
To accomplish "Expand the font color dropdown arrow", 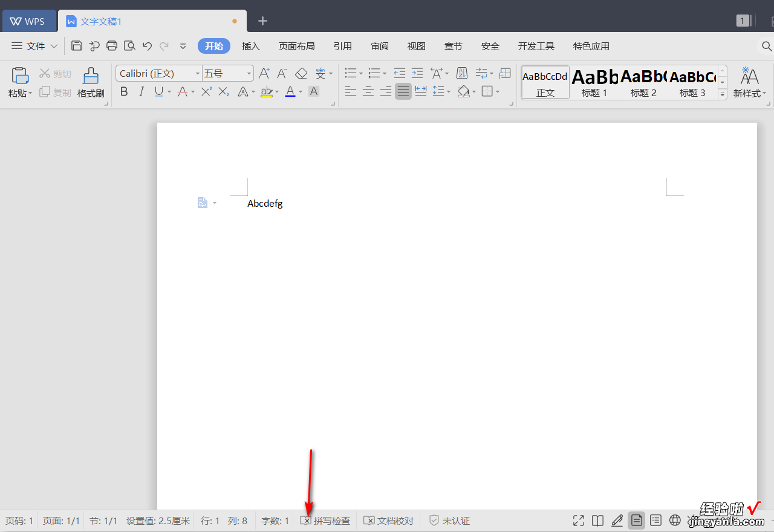I will point(301,92).
